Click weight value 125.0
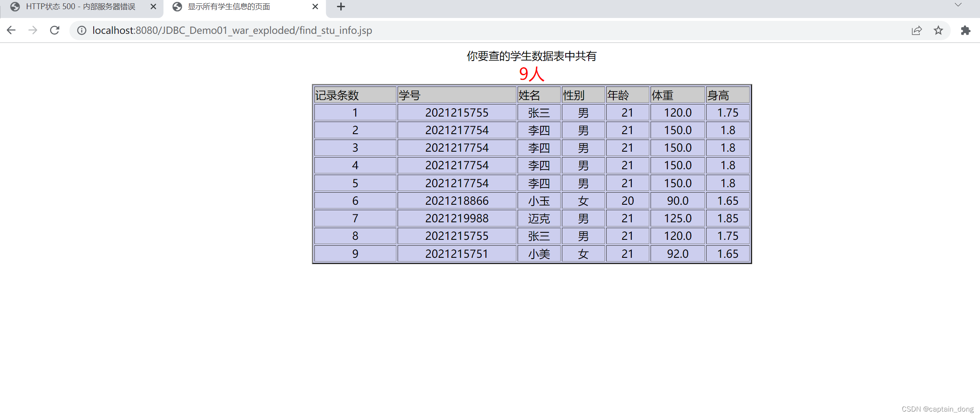The height and width of the screenshot is (417, 980). click(678, 218)
